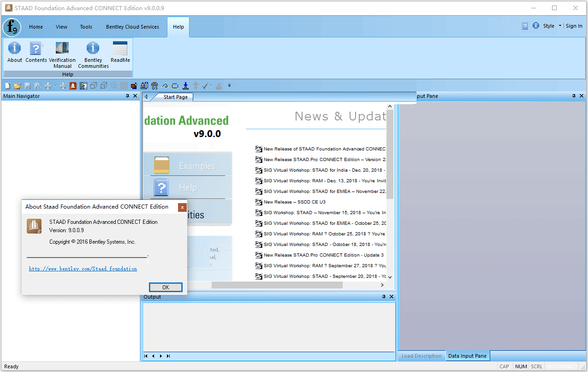Screen dimensions: 588x372
Task: Toggle auto-hide pin on Output panel
Action: click(384, 297)
